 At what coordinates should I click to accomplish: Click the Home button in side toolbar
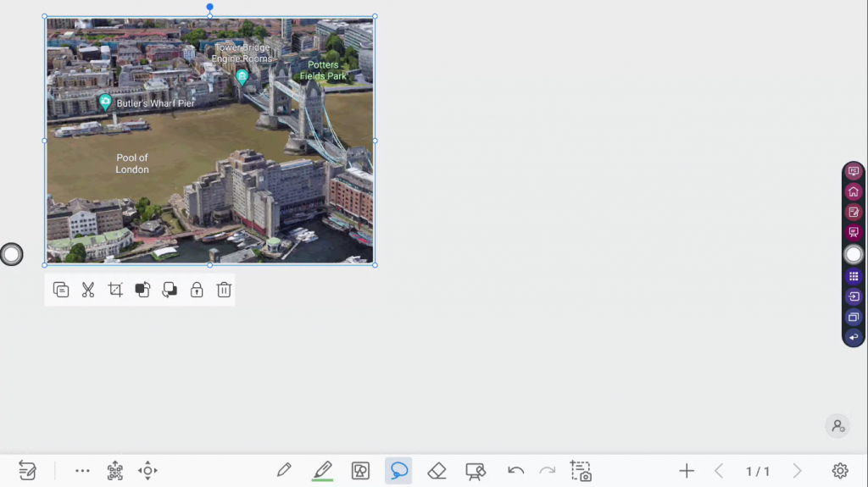[x=854, y=191]
